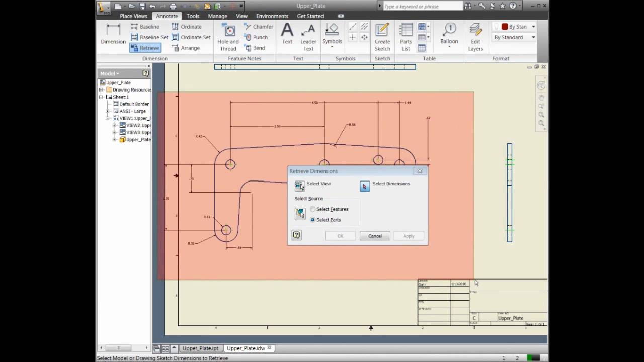This screenshot has height=362, width=644.
Task: Open the Symbols dropdown
Action: (x=332, y=45)
